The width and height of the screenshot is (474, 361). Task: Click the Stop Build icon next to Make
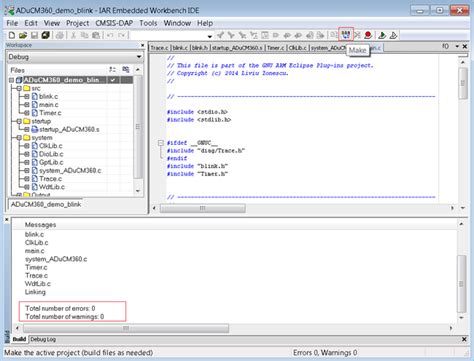357,35
